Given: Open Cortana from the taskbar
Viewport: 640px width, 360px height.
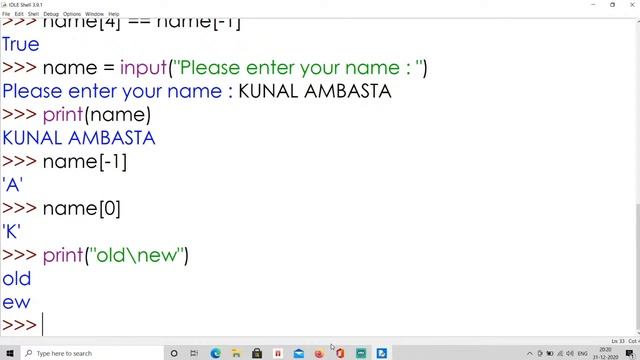Looking at the screenshot, I should tap(174, 353).
